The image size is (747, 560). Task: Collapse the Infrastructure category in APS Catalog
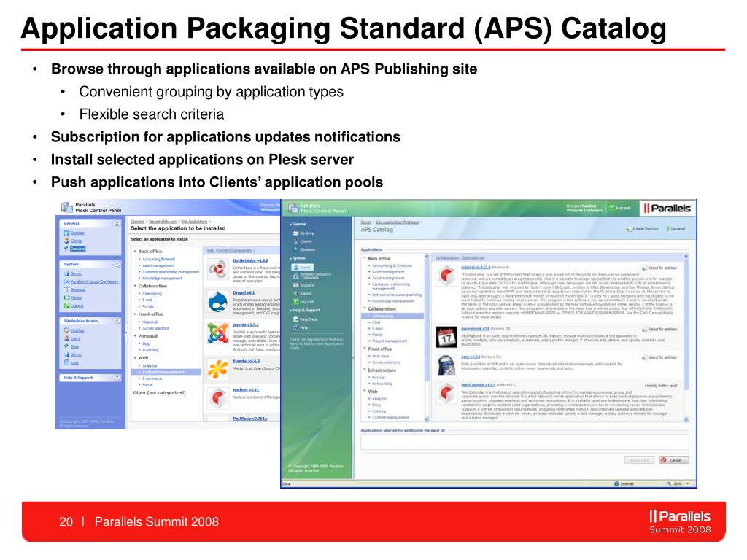pyautogui.click(x=365, y=370)
